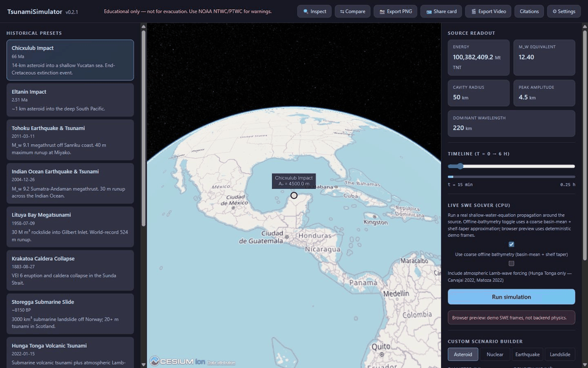Viewport: 588px width, 368px height.
Task: Click the browser preview demo frames notice
Action: pos(511,318)
